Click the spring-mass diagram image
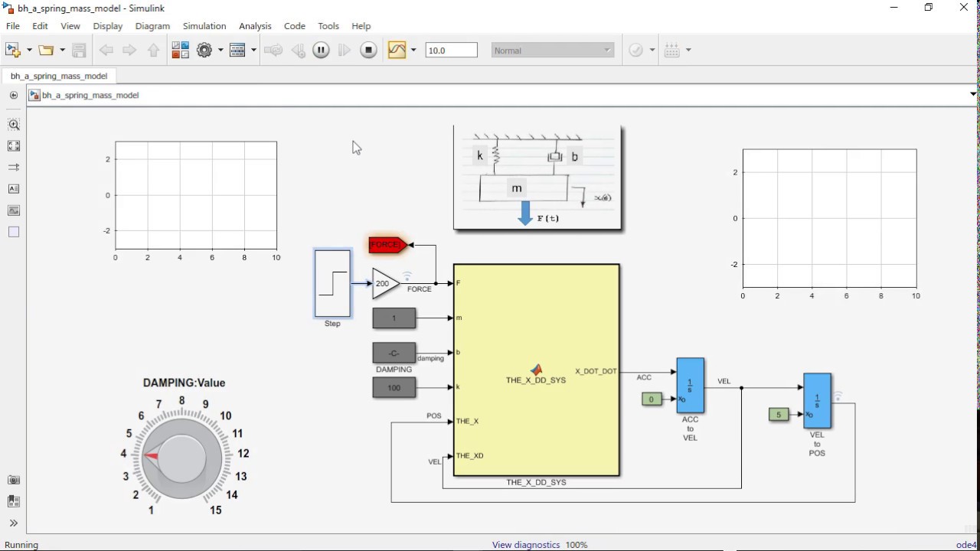This screenshot has height=551, width=980. click(x=537, y=178)
